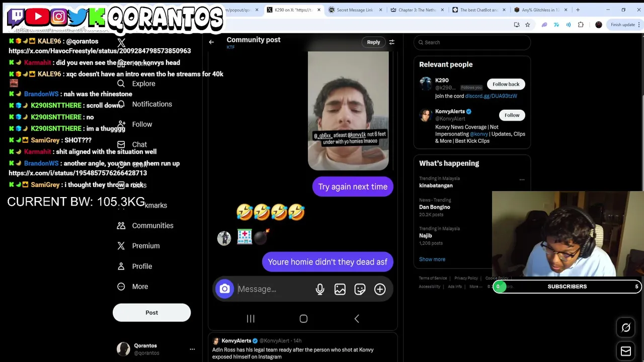Open Qorantos account avatar
Viewport: 644px width, 362px height.
[123, 349]
